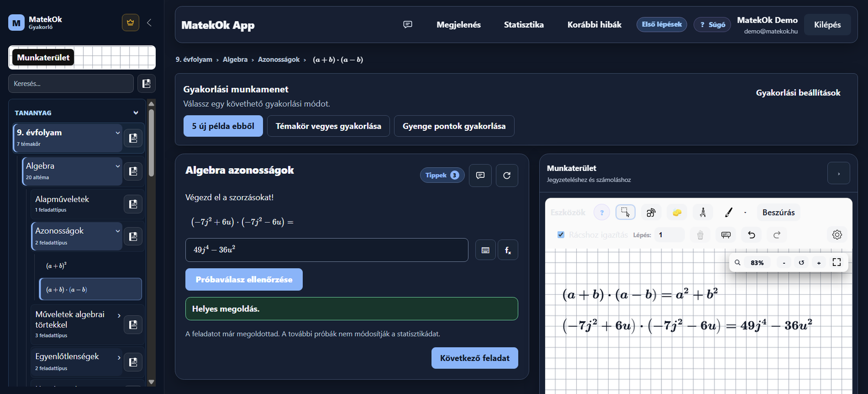Expand the Egyenlőtlenségek node
This screenshot has height=394, width=868.
coord(119,358)
